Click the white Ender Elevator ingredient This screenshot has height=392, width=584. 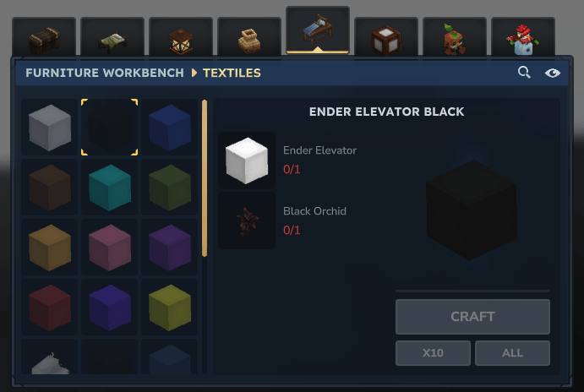[247, 161]
